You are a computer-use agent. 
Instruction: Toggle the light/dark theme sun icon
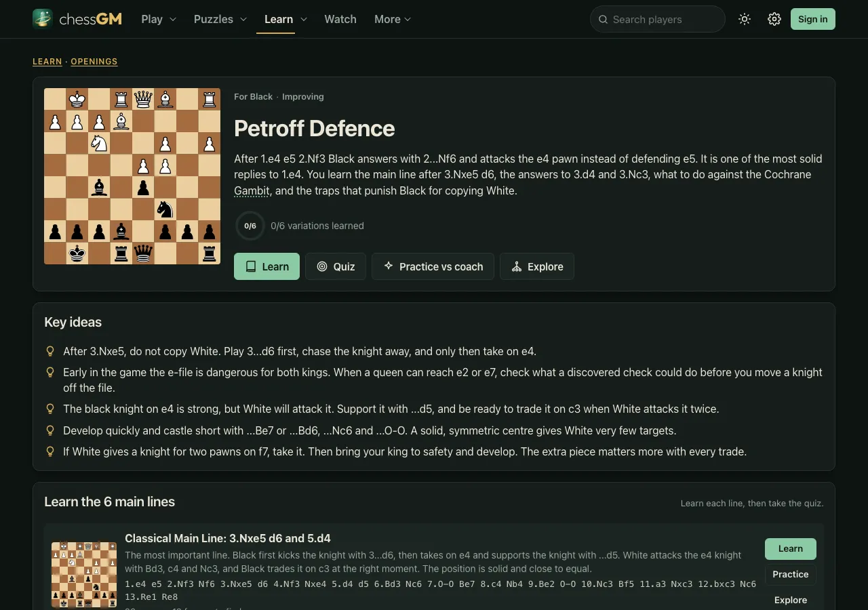(745, 19)
